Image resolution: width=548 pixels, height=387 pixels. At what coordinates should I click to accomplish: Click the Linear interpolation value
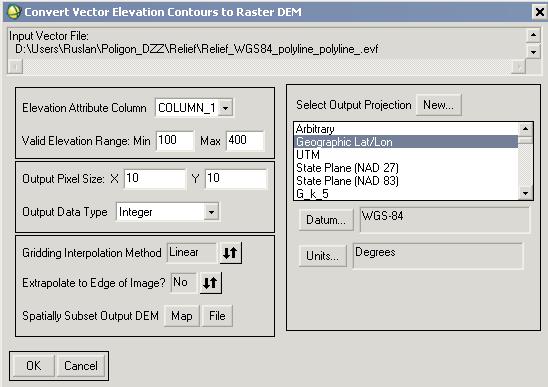pos(192,252)
